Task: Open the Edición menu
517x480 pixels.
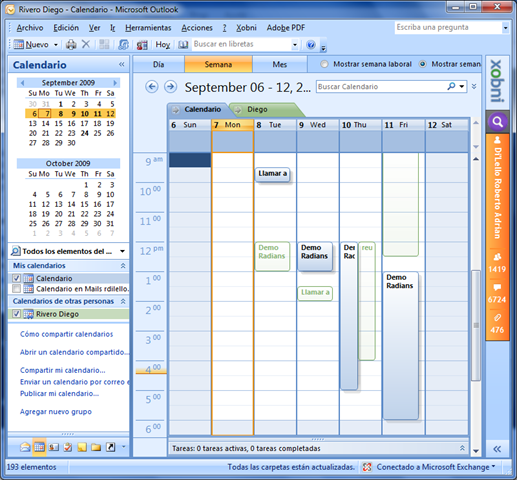Action: (66, 28)
